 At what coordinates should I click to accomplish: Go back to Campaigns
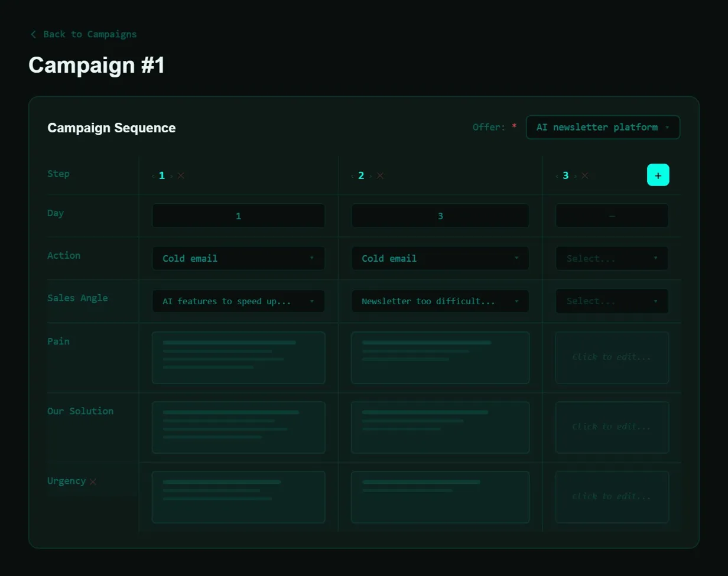83,34
